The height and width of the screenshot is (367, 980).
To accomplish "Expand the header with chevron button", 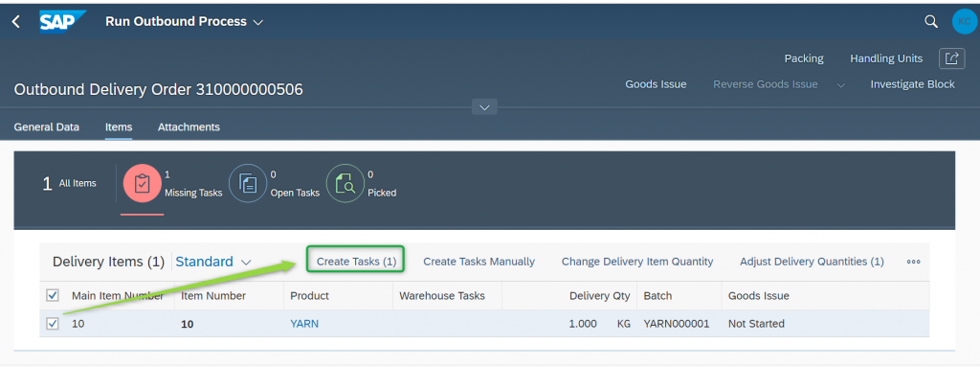I will click(484, 107).
